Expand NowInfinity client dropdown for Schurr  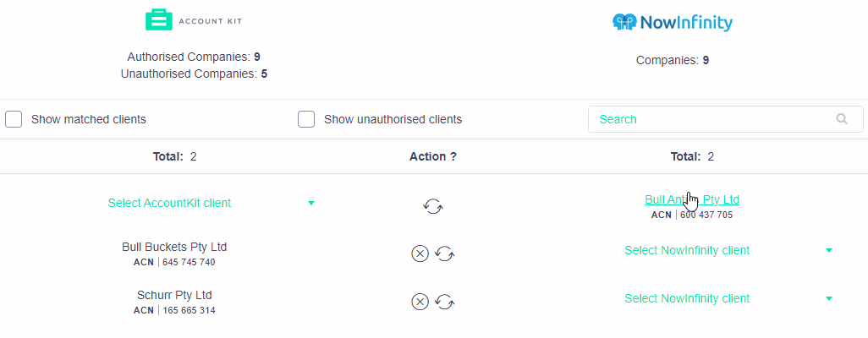tap(687, 298)
